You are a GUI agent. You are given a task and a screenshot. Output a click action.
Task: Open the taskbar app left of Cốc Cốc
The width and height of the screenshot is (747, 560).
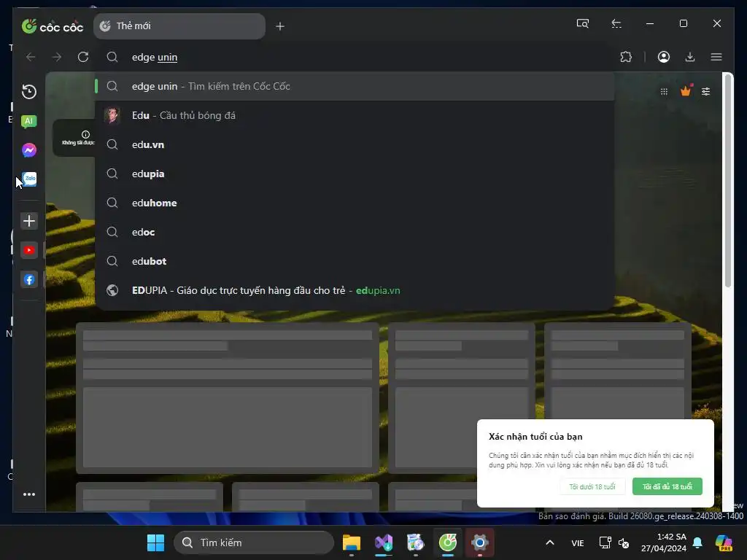coord(415,542)
